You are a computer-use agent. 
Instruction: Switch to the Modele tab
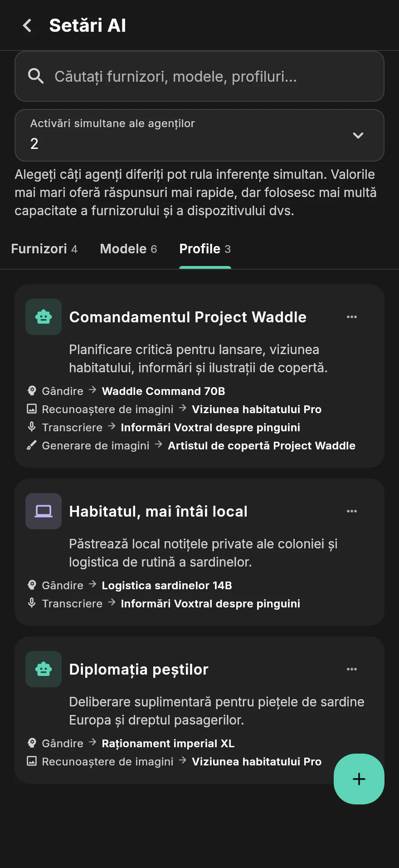coord(128,249)
